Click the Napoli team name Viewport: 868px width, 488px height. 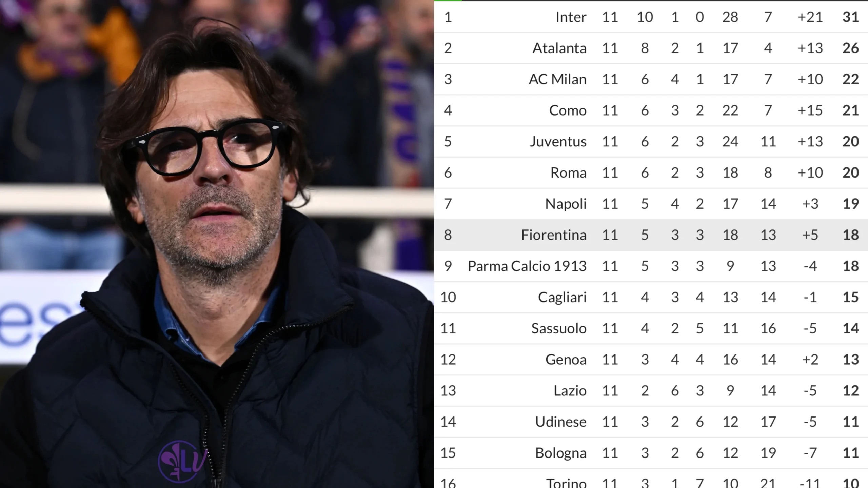pos(566,204)
